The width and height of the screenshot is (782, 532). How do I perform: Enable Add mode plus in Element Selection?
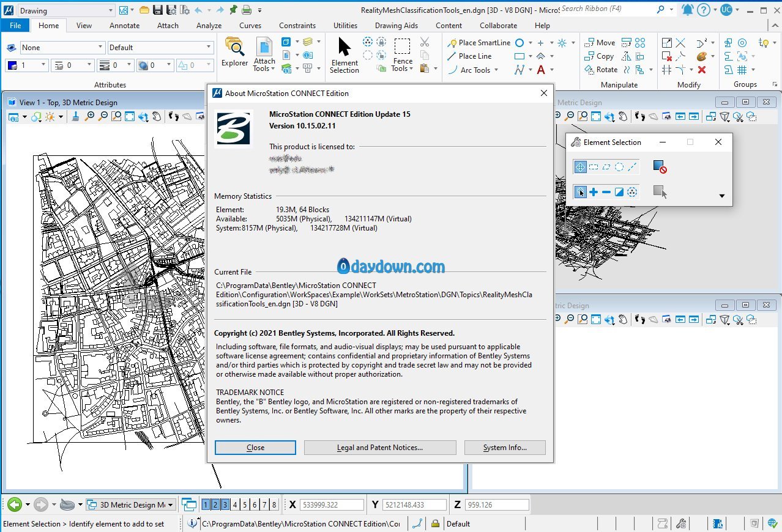click(594, 192)
